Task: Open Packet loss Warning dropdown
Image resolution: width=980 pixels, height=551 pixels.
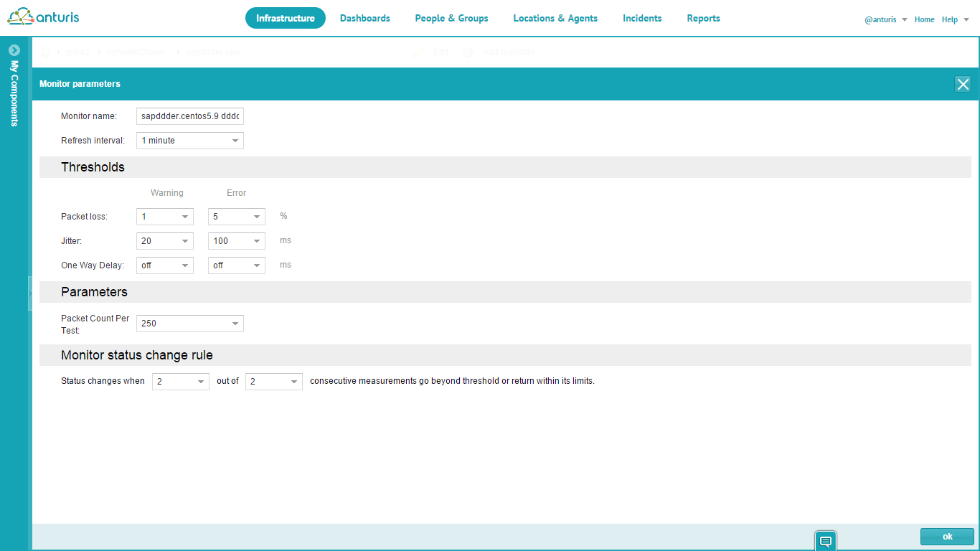Action: 165,217
